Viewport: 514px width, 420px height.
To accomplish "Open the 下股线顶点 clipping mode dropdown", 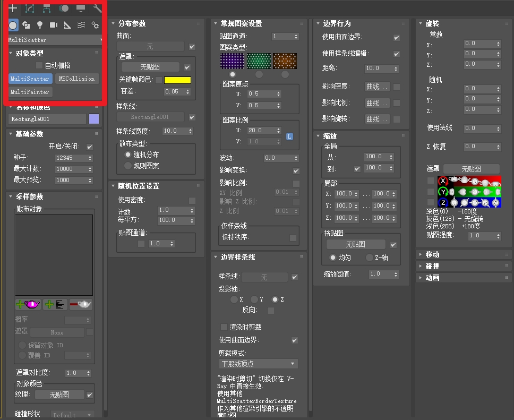I will click(x=258, y=364).
